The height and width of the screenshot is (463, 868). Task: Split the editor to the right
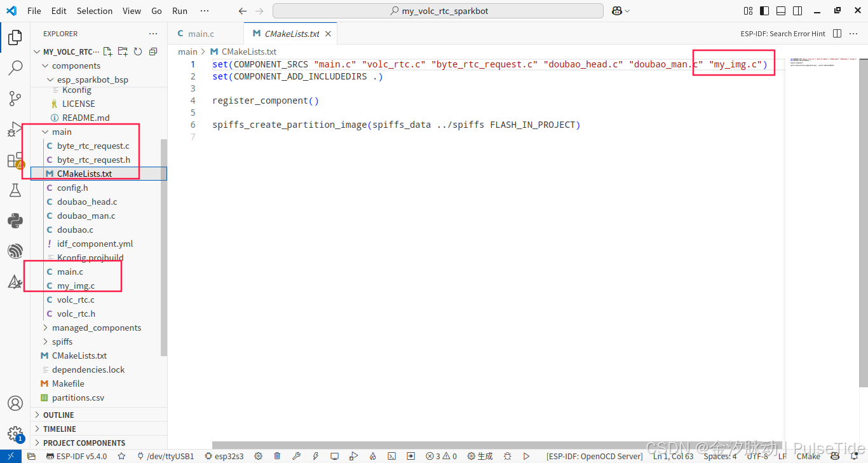[837, 34]
